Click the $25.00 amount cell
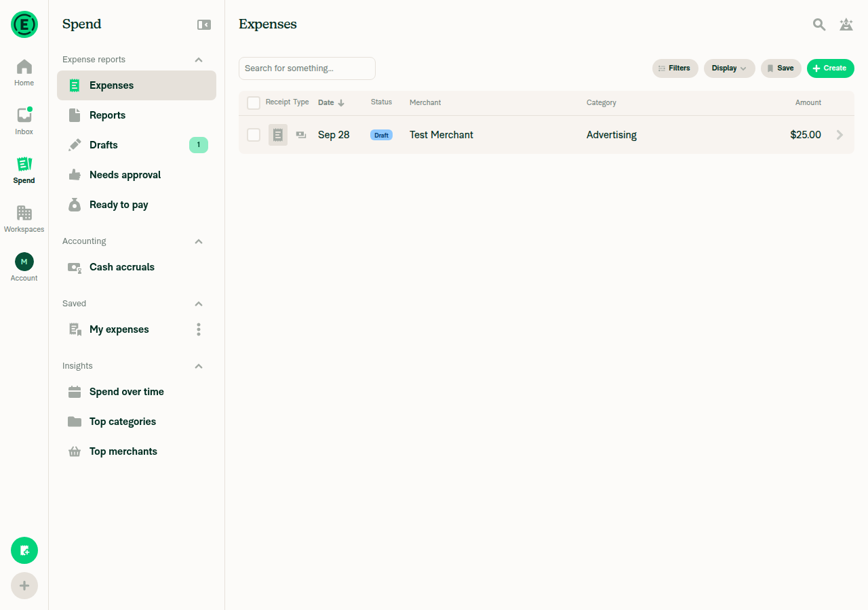868x610 pixels. pyautogui.click(x=806, y=135)
